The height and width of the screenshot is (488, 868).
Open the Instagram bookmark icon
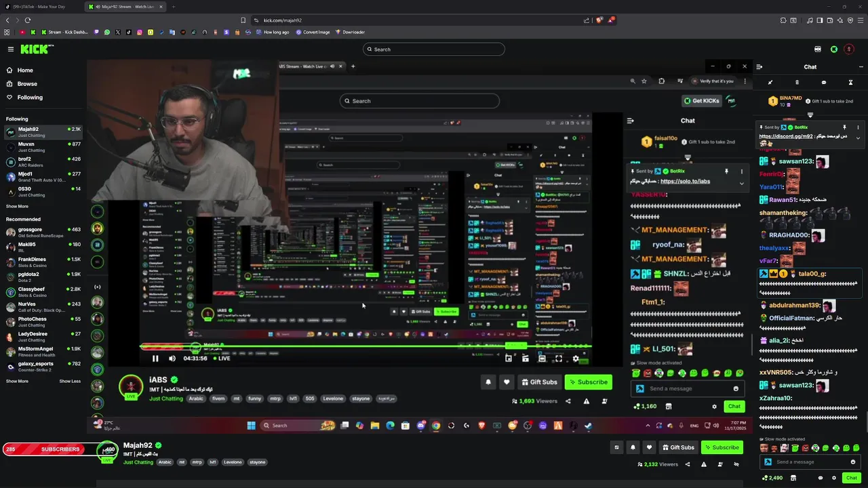pyautogui.click(x=140, y=32)
